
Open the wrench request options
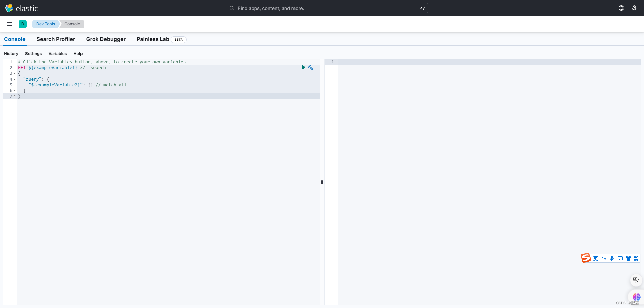(x=310, y=67)
